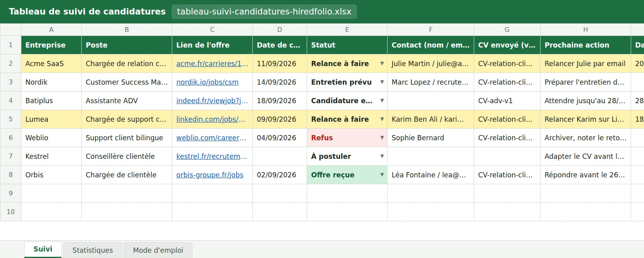Select row 5 header number
Screen dimensions: 644x258
[x=10, y=119]
